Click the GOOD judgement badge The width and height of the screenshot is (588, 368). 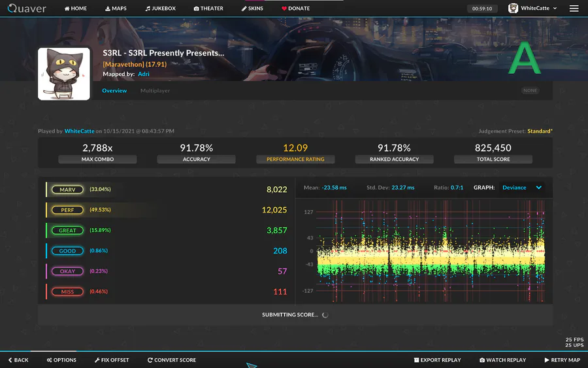(x=67, y=251)
